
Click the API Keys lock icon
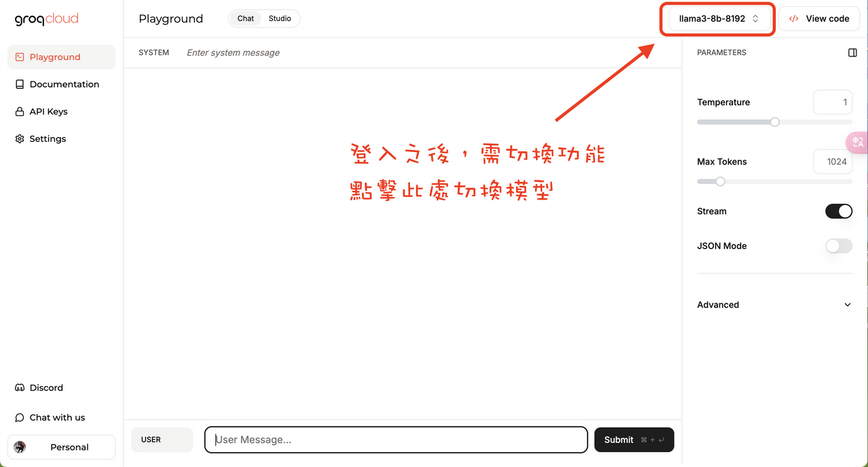[x=20, y=111]
